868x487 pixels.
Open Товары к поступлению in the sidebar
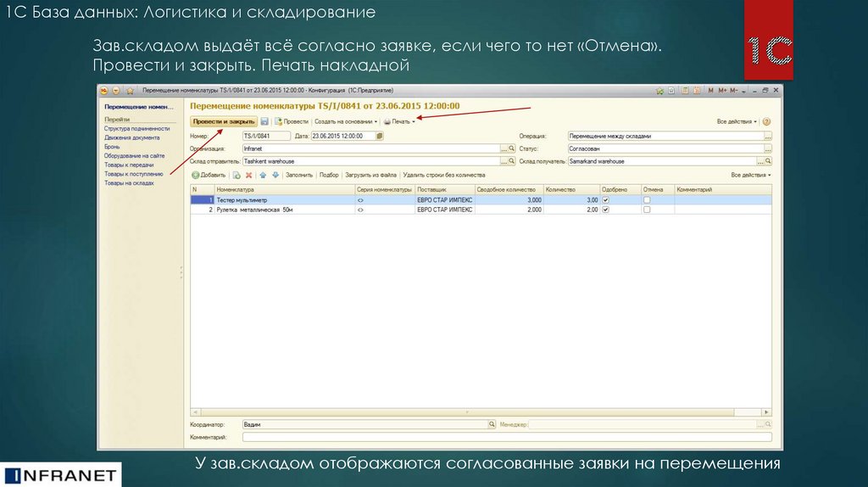coord(133,174)
